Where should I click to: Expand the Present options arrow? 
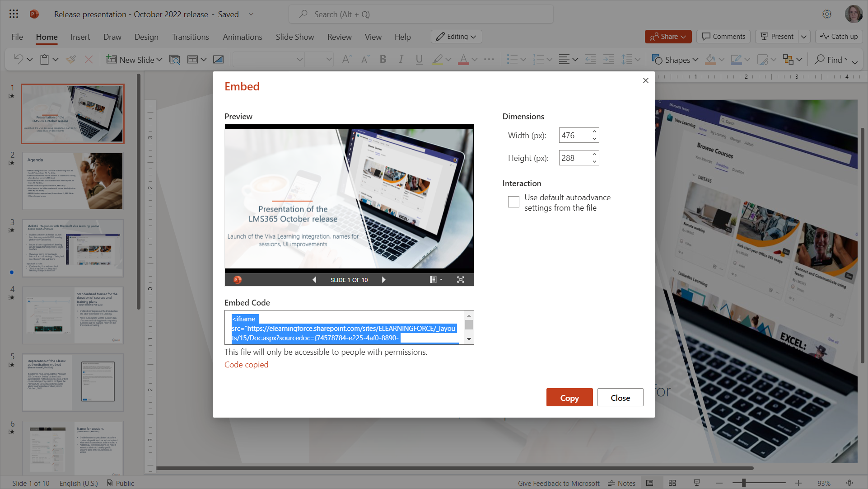[x=804, y=37]
